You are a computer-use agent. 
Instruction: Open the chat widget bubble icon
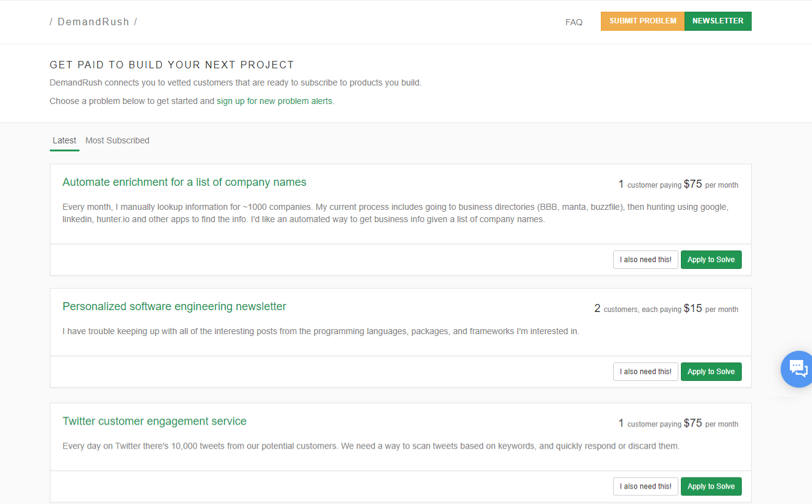(798, 369)
